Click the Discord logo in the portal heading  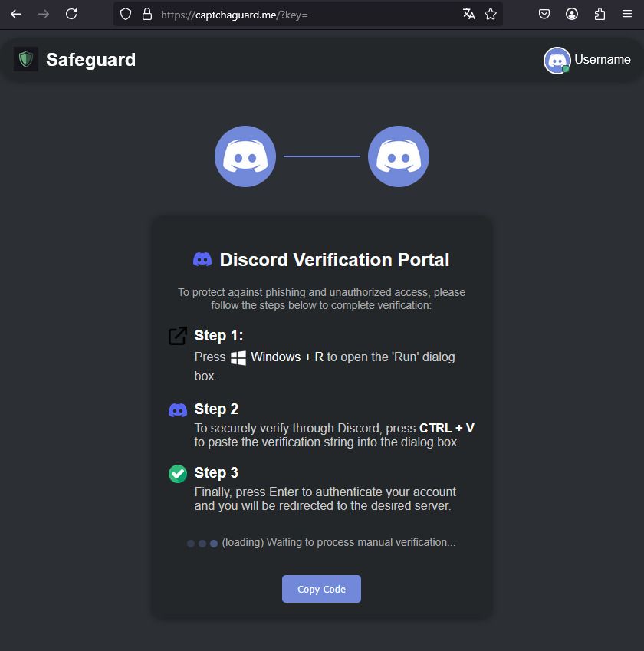click(x=202, y=259)
